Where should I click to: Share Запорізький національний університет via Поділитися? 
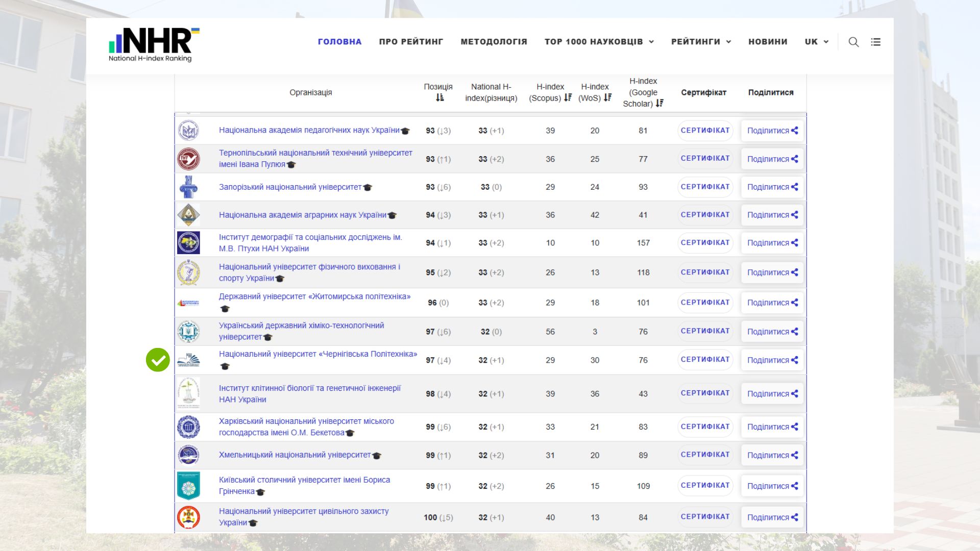[772, 187]
